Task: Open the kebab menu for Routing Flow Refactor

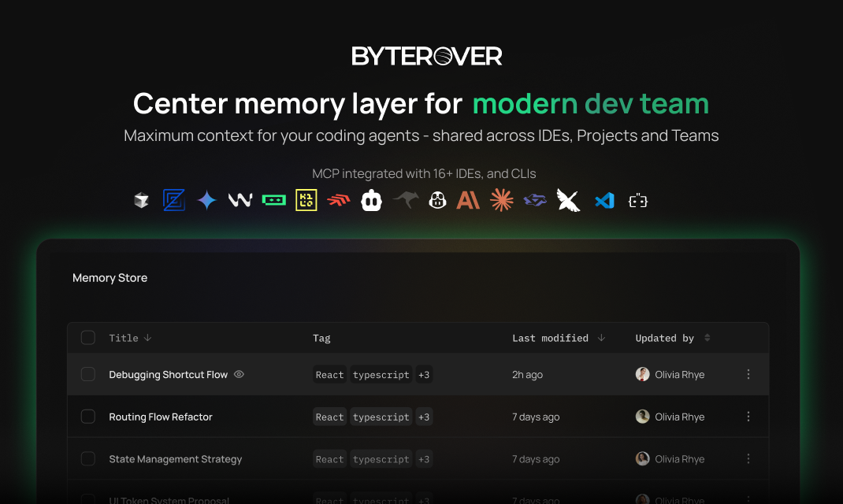Action: (748, 417)
